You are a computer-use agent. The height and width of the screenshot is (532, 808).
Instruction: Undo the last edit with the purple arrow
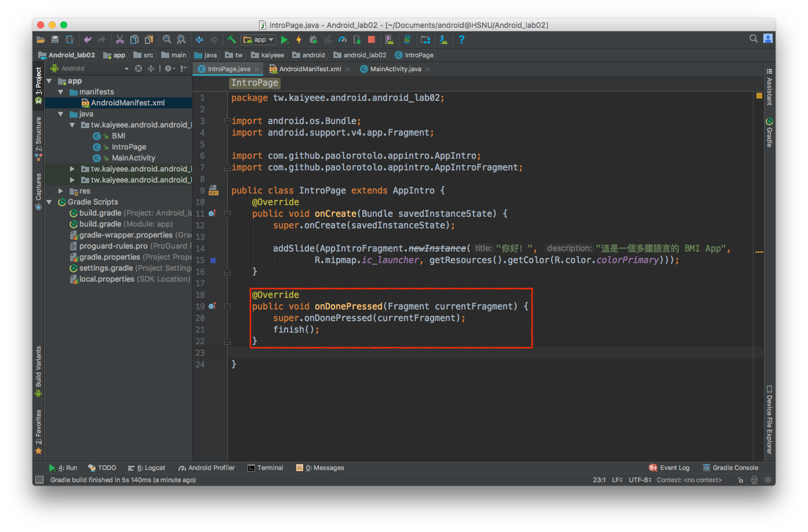(88, 39)
